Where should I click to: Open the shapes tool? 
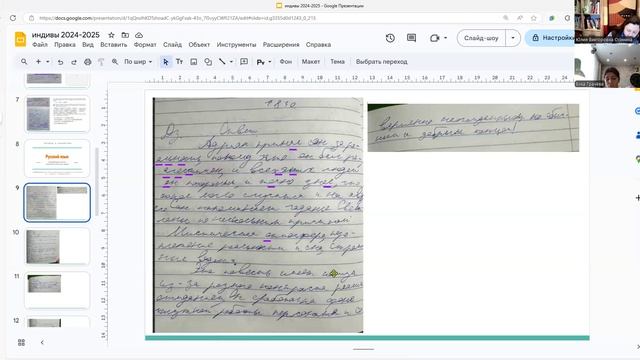coord(208,62)
